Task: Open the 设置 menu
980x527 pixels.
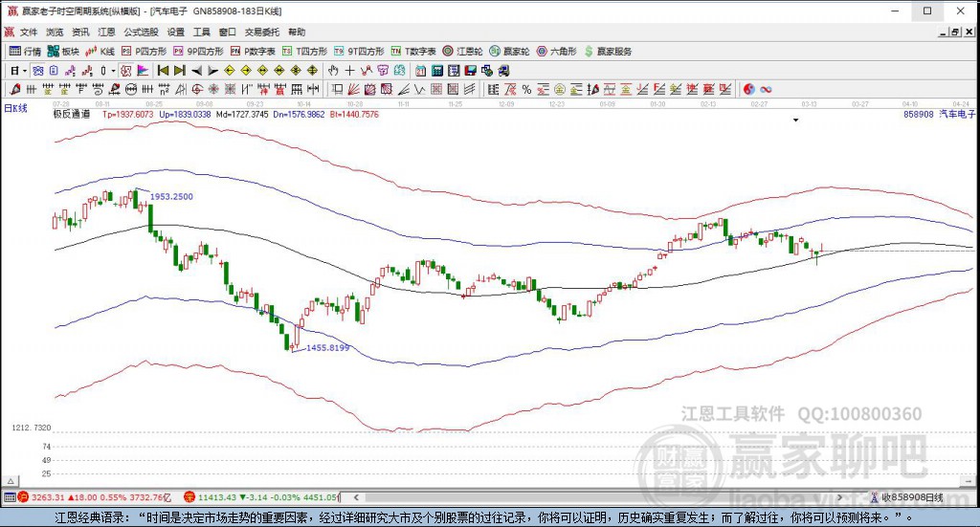Action: pos(176,32)
